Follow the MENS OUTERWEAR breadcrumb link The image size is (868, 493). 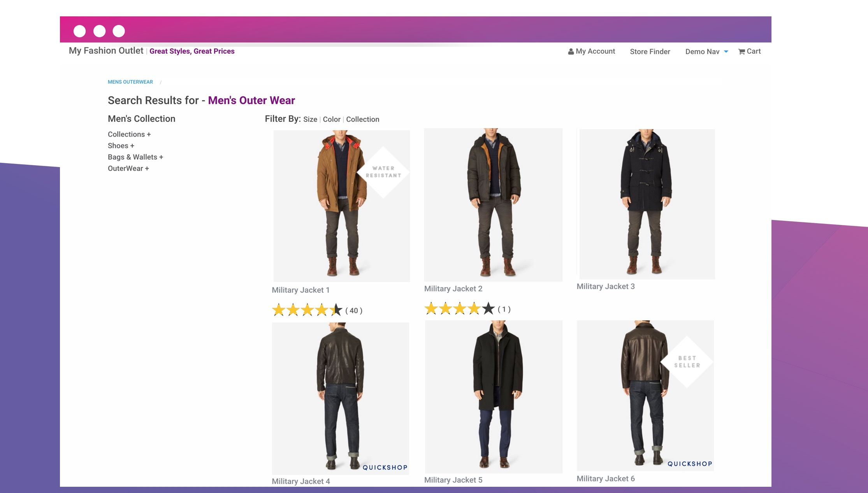(x=130, y=82)
